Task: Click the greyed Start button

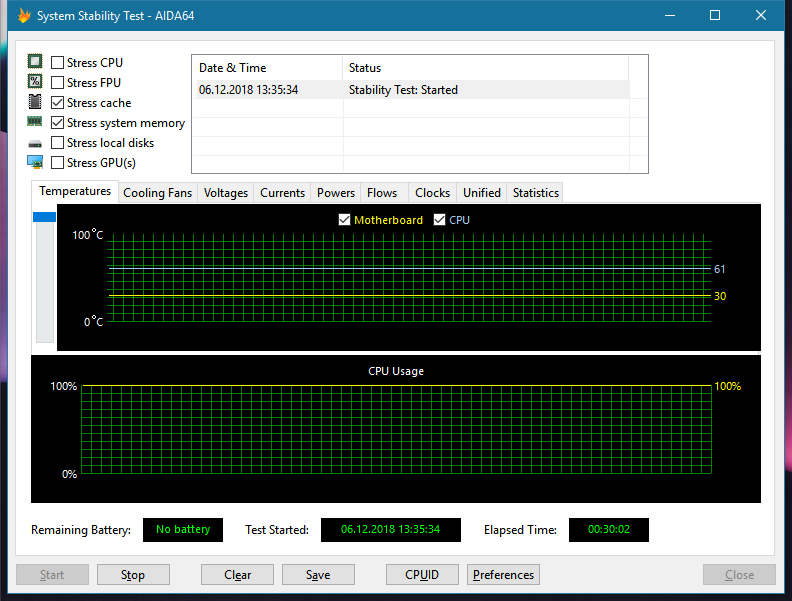Action: point(52,575)
